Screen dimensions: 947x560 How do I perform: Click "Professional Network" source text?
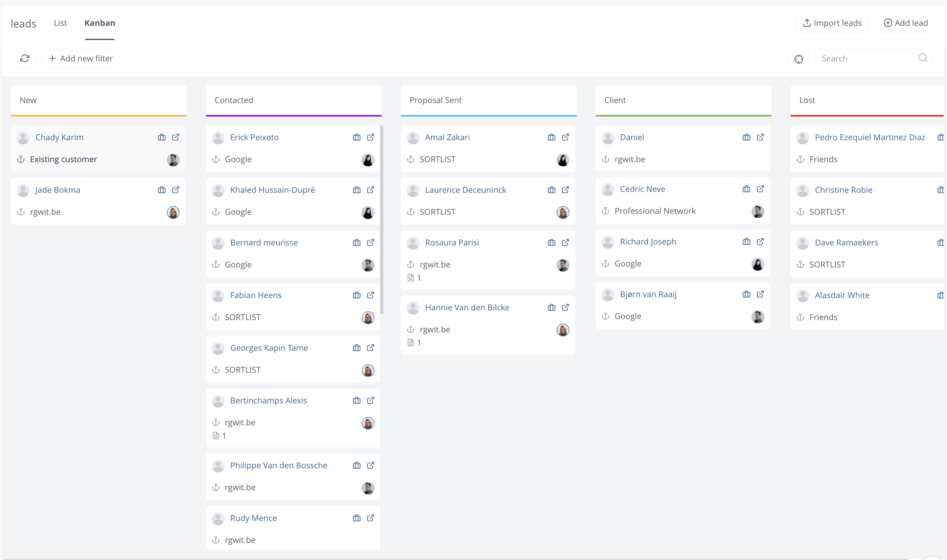pos(655,211)
